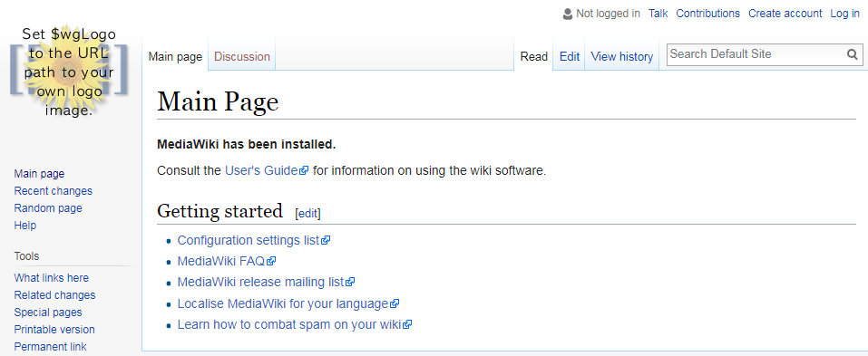Click external link icon after User's Guide
The width and height of the screenshot is (868, 356).
303,171
